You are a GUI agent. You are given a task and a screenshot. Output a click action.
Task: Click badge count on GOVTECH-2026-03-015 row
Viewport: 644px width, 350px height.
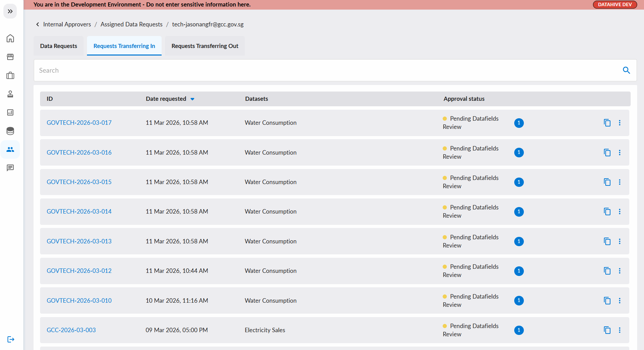click(x=519, y=182)
